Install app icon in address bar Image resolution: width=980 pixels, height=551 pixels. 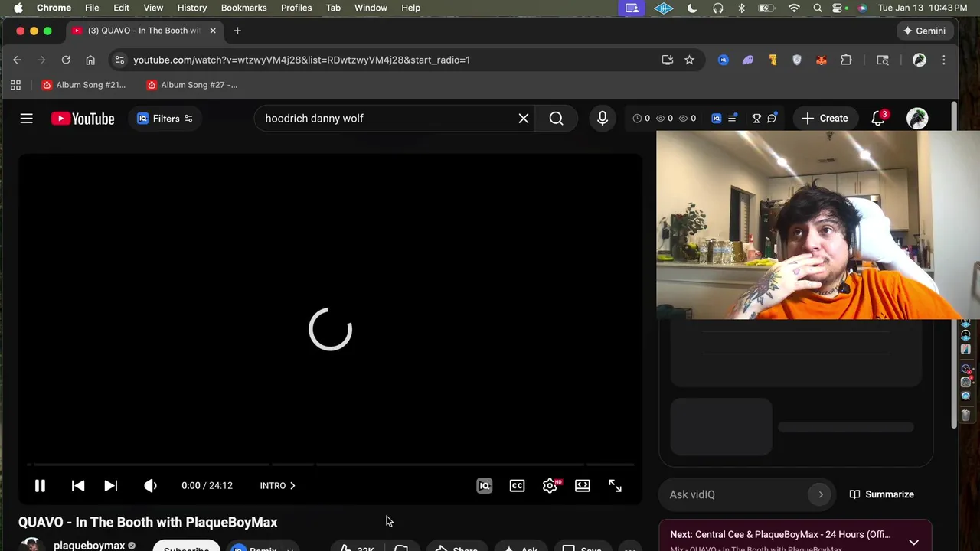[668, 60]
